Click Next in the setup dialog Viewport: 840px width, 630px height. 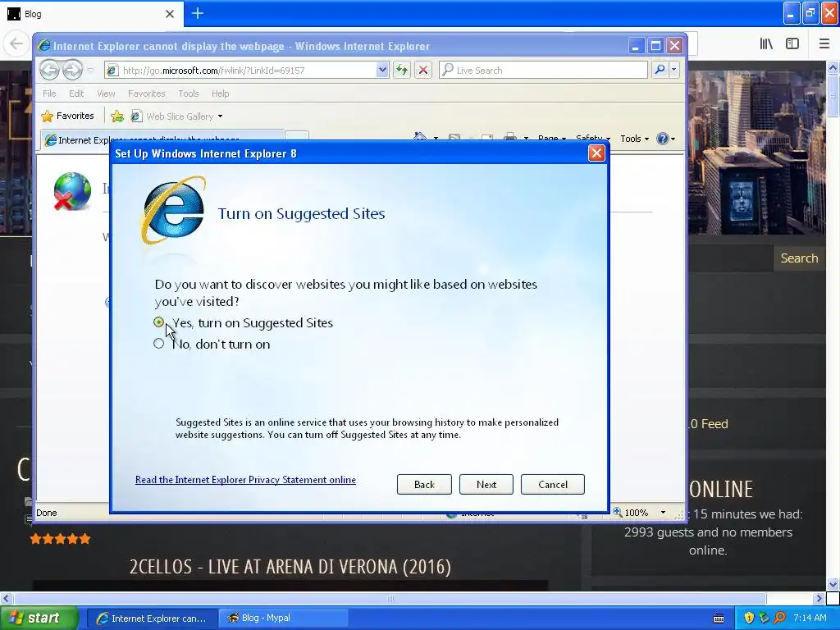(x=486, y=484)
